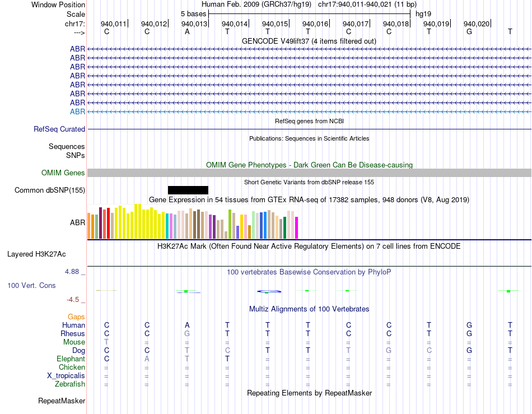532x414 pixels.
Task: Click the Window Position label
Action: pyautogui.click(x=58, y=4)
